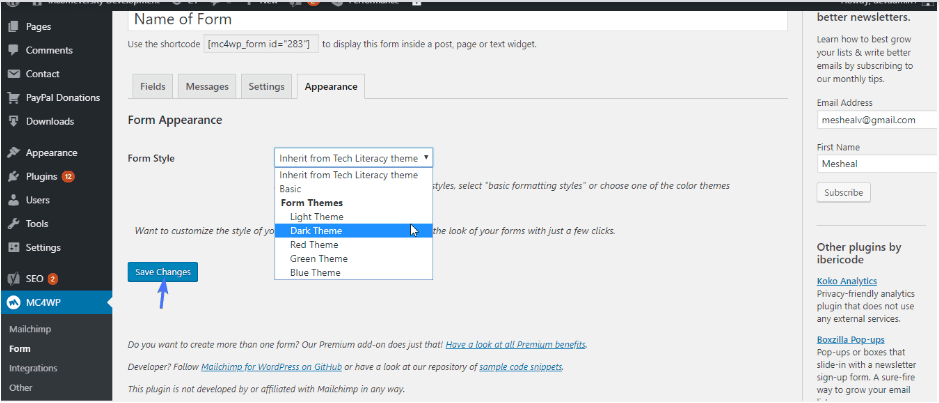
Task: Click the Form Appearance heading
Action: coord(175,120)
